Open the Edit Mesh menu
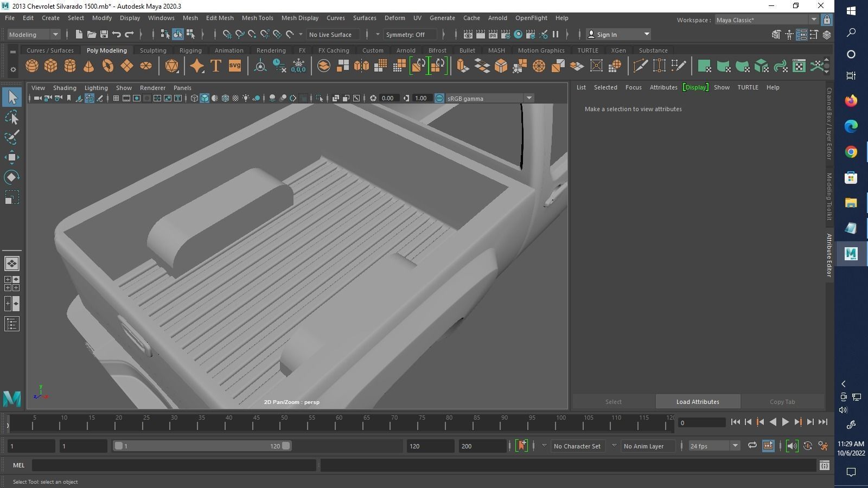 (220, 18)
